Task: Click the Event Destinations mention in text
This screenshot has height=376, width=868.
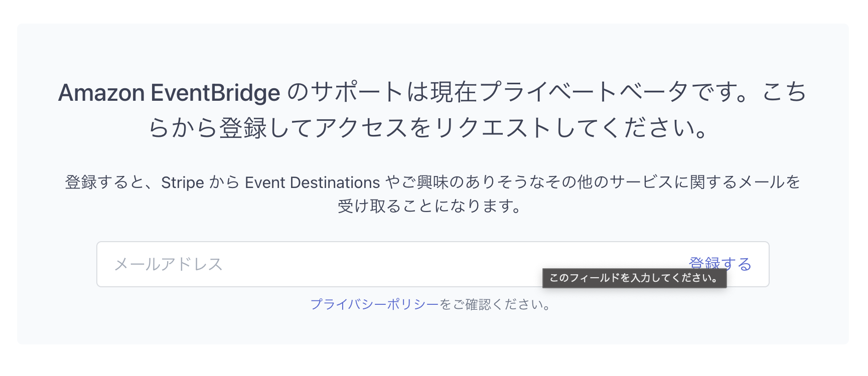Action: tap(311, 182)
